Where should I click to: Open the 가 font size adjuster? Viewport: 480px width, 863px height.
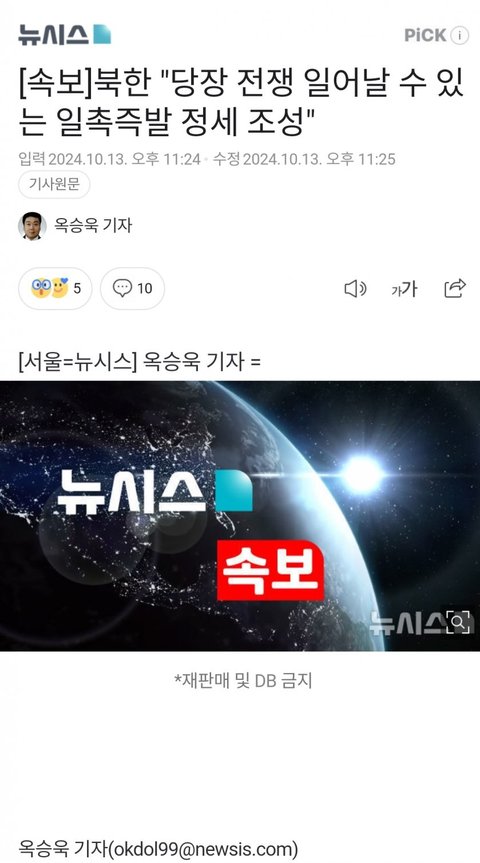click(x=405, y=288)
